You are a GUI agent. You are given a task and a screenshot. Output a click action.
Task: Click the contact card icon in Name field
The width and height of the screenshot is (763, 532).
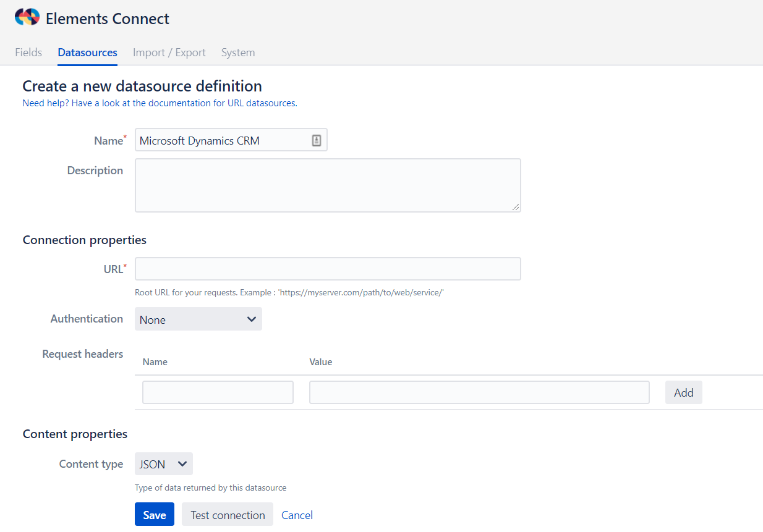coord(316,140)
